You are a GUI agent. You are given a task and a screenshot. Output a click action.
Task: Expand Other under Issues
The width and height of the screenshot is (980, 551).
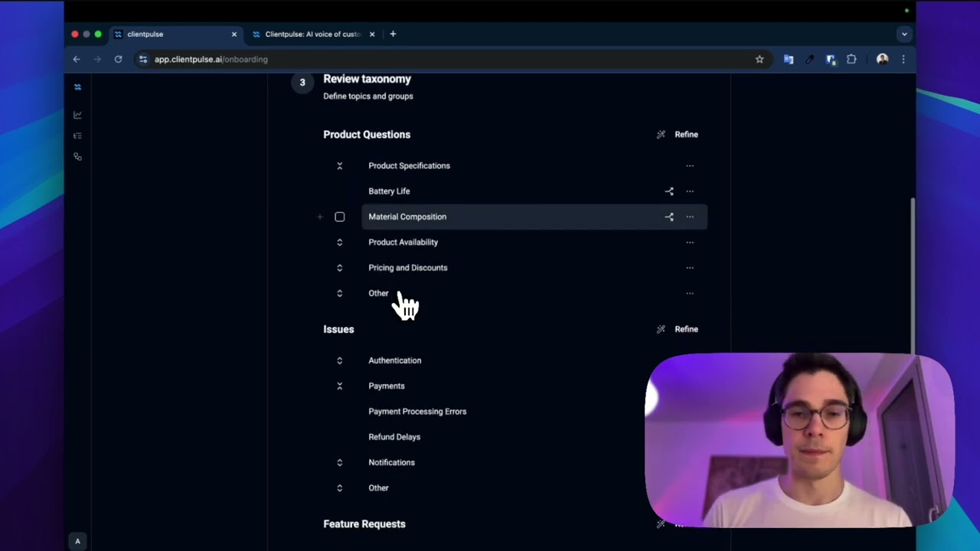340,487
